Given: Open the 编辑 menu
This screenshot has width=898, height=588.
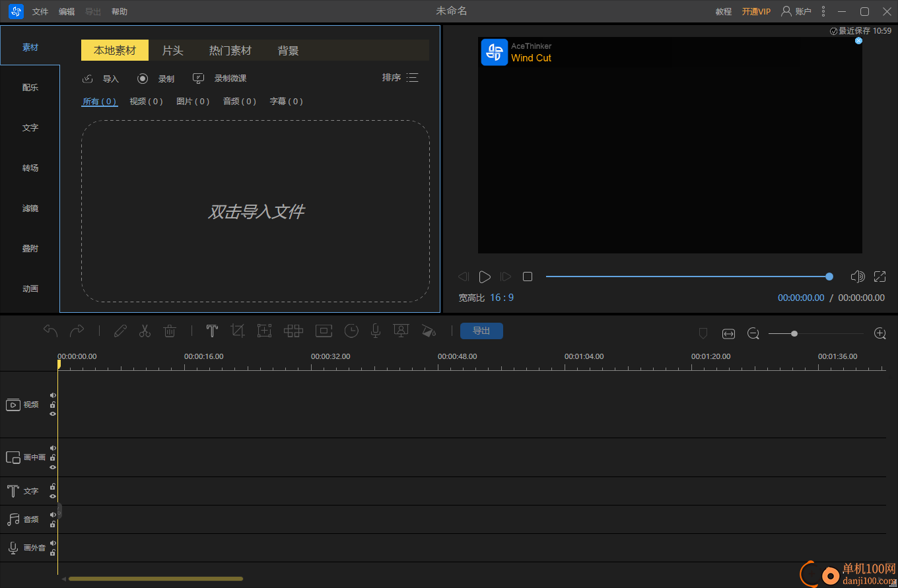Looking at the screenshot, I should coord(67,12).
